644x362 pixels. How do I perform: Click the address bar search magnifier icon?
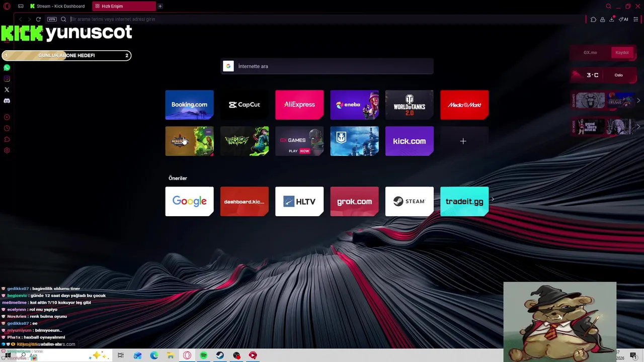click(63, 19)
